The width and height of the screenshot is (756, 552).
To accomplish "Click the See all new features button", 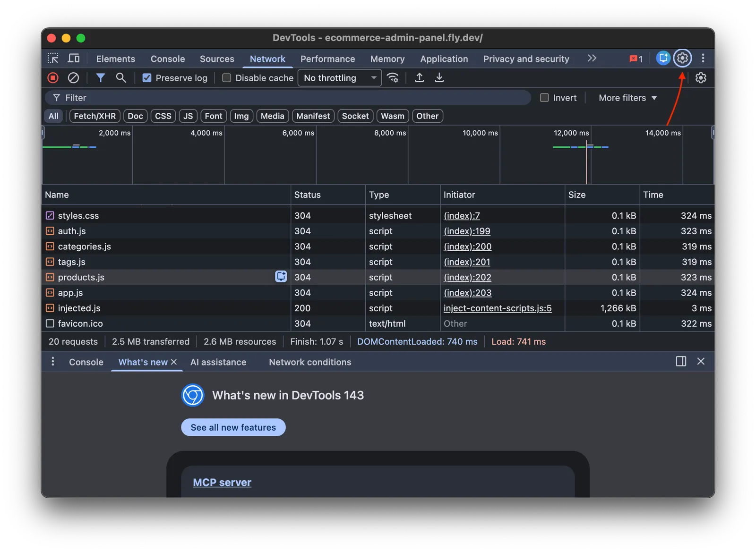I will [233, 427].
